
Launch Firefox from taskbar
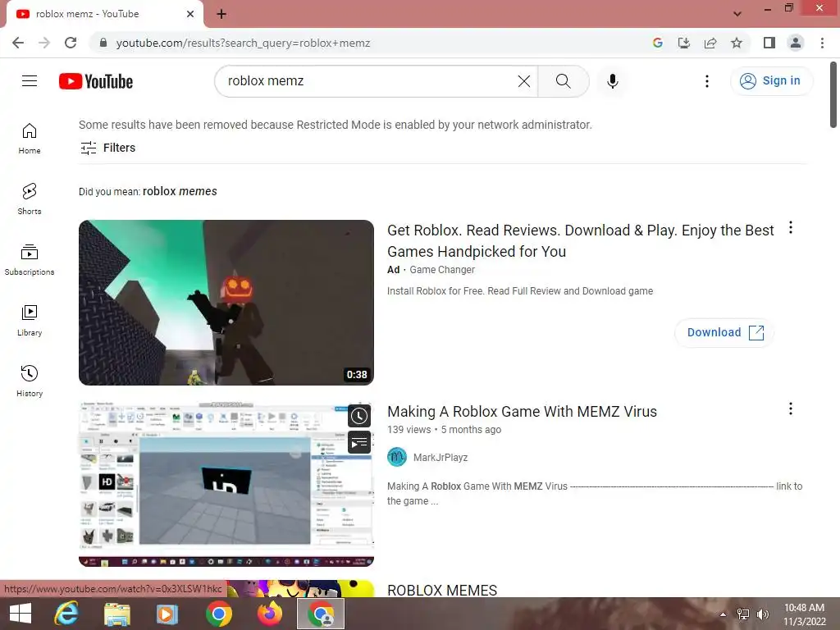point(270,614)
